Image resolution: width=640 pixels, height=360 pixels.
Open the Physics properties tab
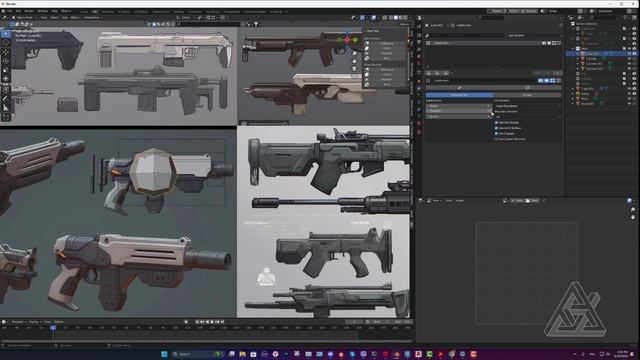419,102
